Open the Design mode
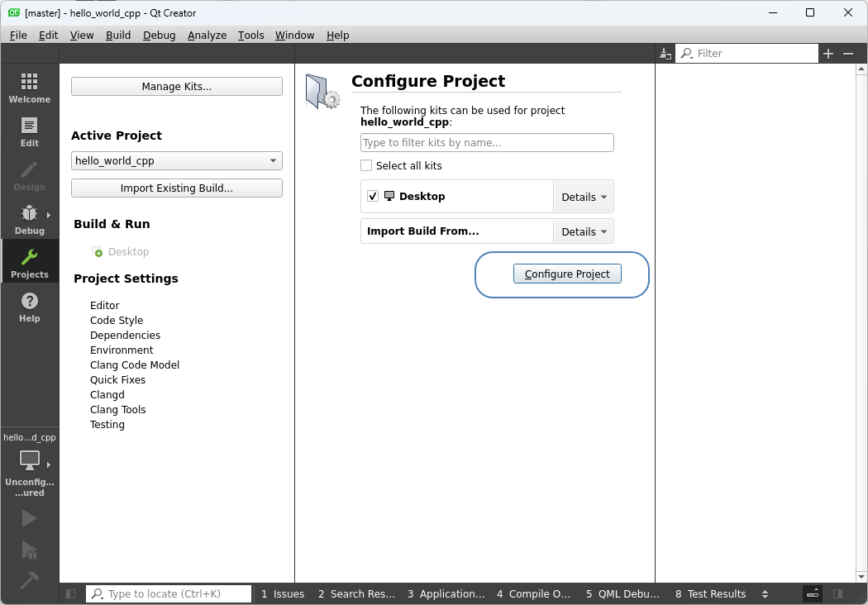 (29, 175)
